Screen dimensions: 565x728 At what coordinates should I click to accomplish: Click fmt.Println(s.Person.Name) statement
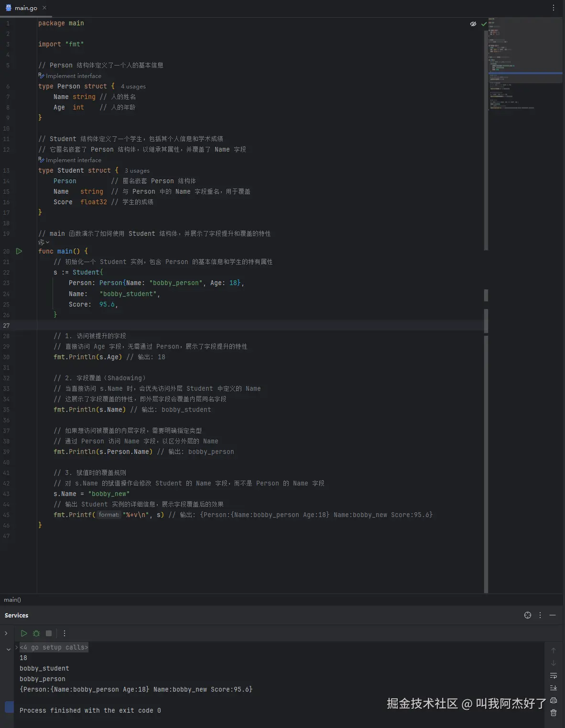(x=103, y=452)
